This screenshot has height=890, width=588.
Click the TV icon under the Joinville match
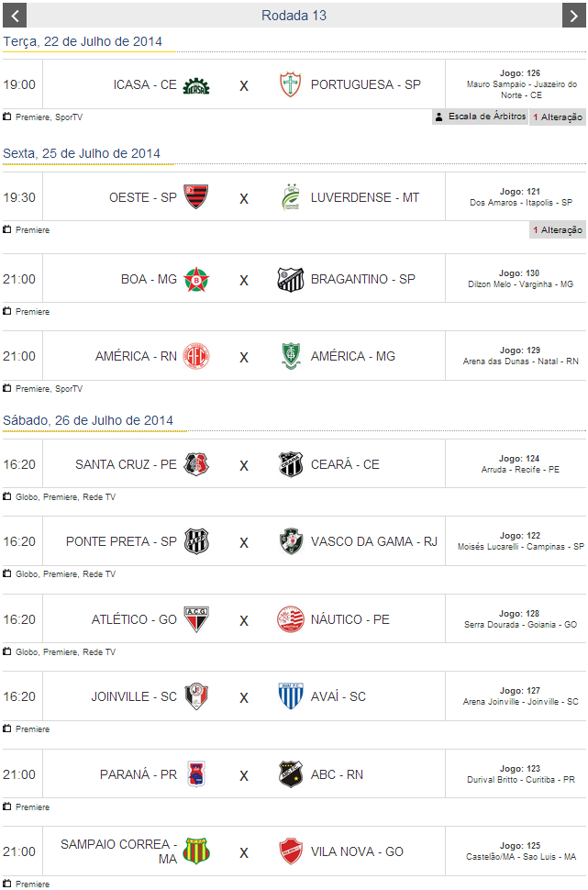(7, 729)
